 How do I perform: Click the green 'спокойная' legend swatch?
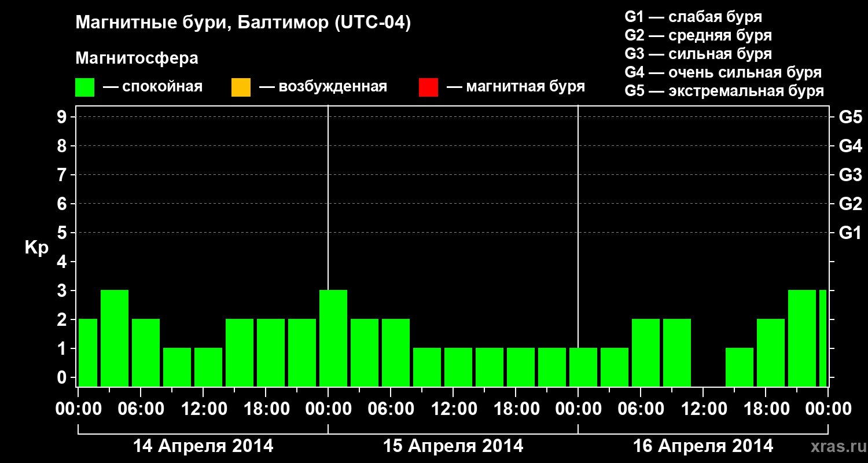(85, 87)
